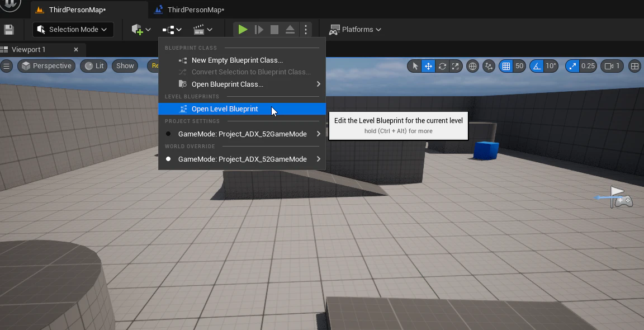Viewport: 644px width, 330px height.
Task: Open the camera speed setting
Action: (x=612, y=66)
